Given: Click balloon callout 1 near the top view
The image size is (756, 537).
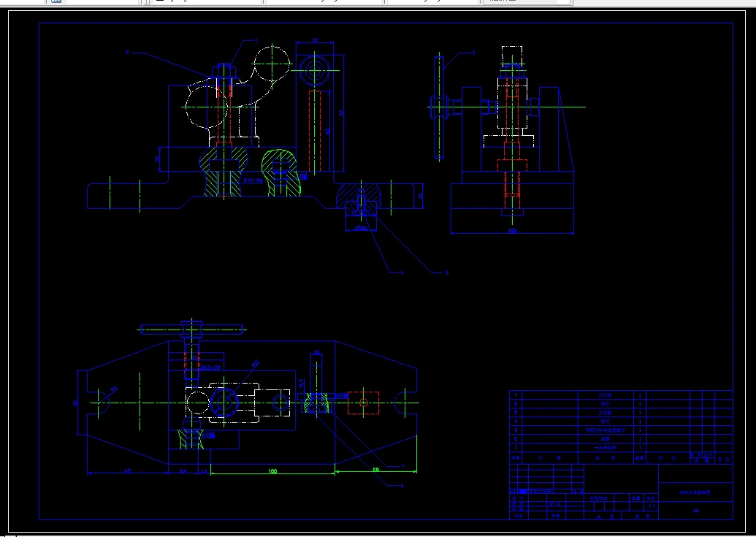Looking at the screenshot, I should point(256,40).
